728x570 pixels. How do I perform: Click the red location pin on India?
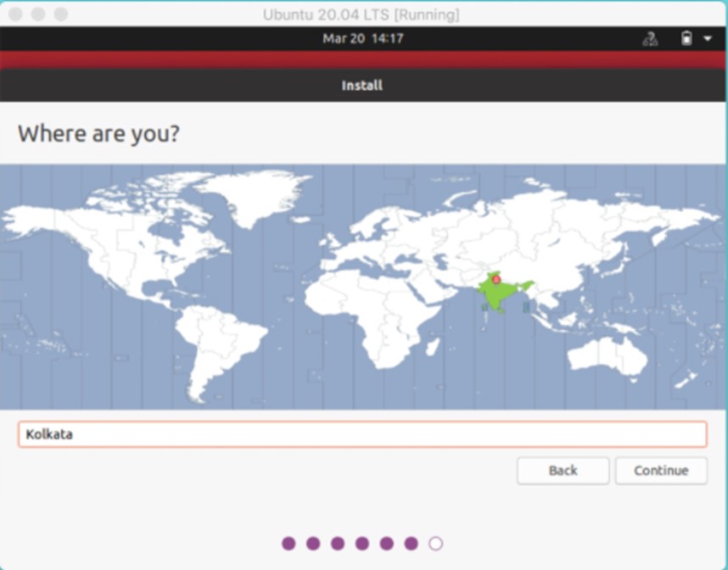[x=496, y=279]
